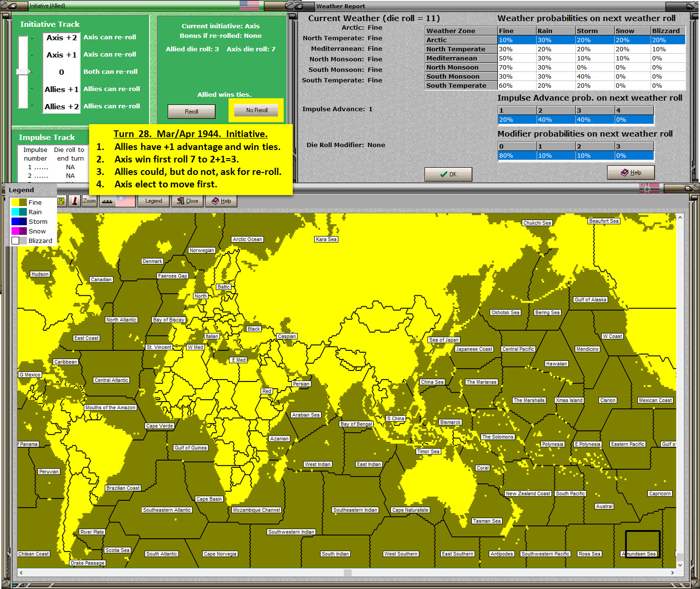Toggle the Legend button in map toolbar
Viewport: 700px width, 589px height.
point(154,201)
